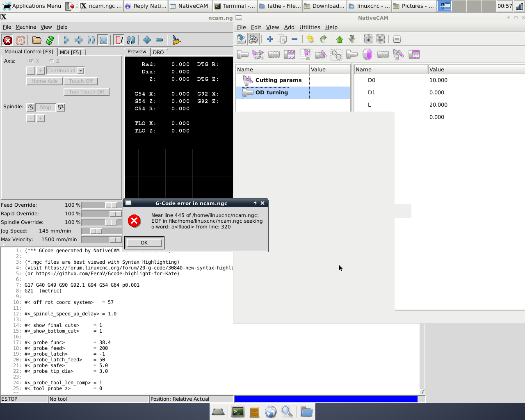Select Cutting params tree row
This screenshot has height=420, width=525.
pyautogui.click(x=293, y=80)
